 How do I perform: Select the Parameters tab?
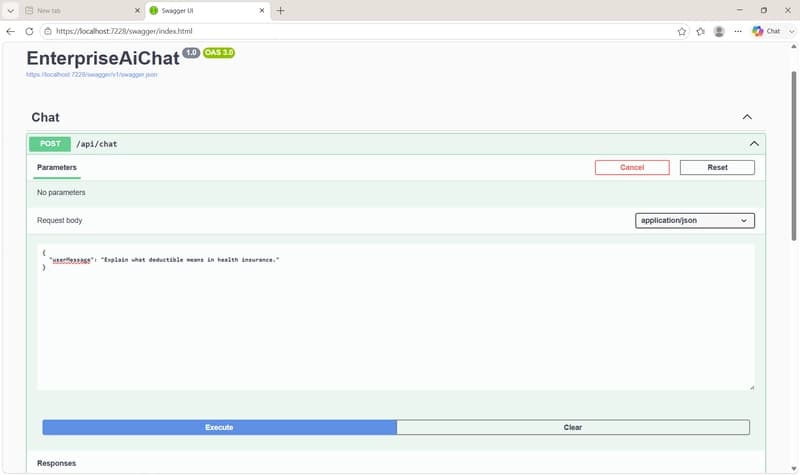57,167
